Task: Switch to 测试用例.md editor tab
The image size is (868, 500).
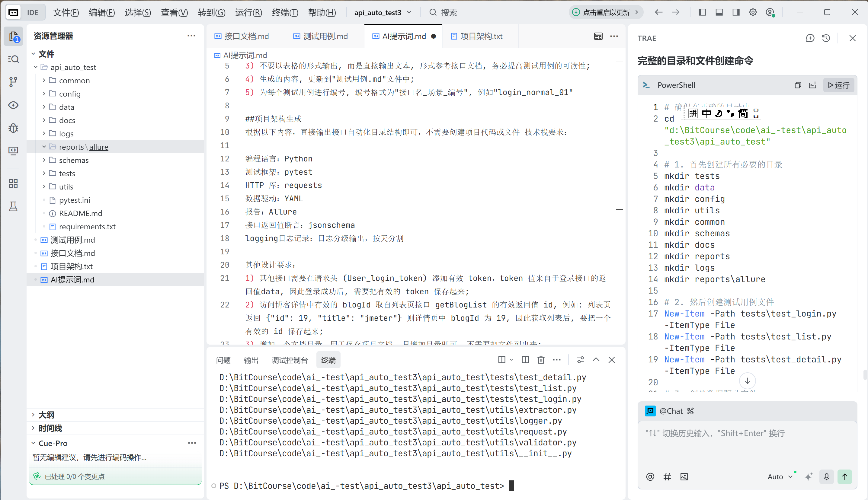Action: pos(325,36)
